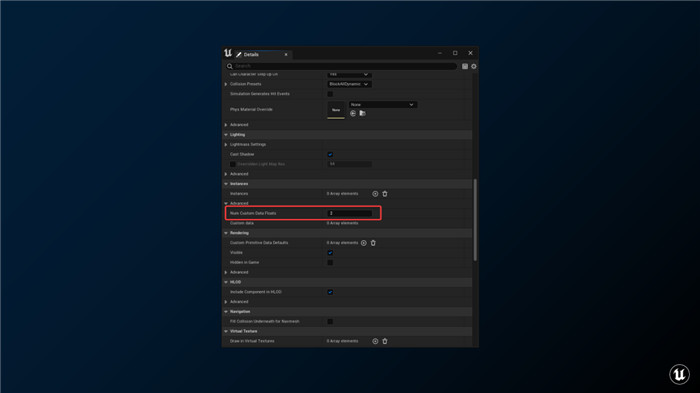Collapse Advanced under Instances
The image size is (700, 393).
pos(226,203)
